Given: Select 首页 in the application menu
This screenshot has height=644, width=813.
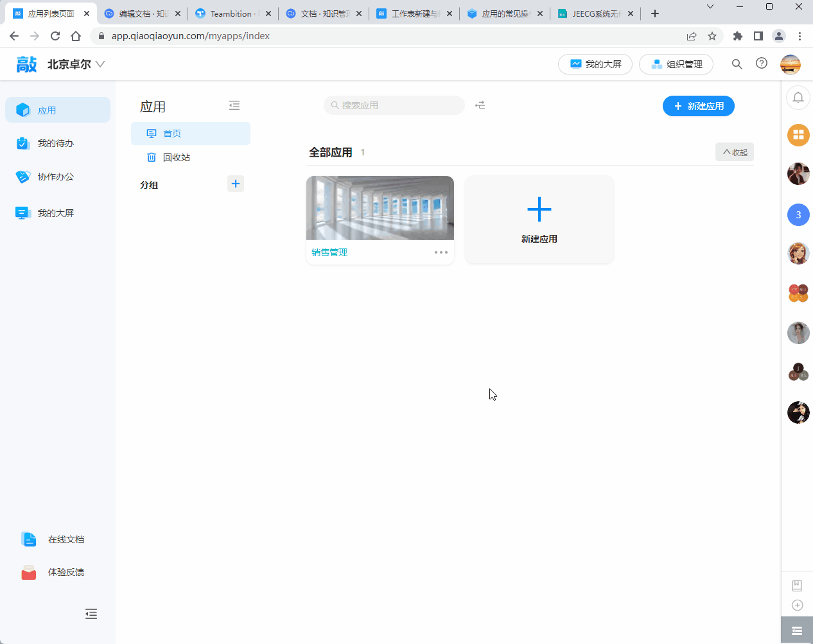Looking at the screenshot, I should point(172,133).
